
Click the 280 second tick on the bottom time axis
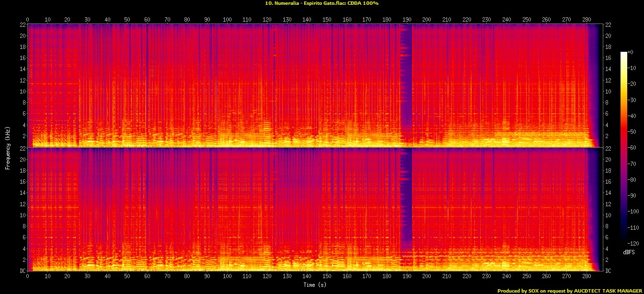(x=586, y=277)
